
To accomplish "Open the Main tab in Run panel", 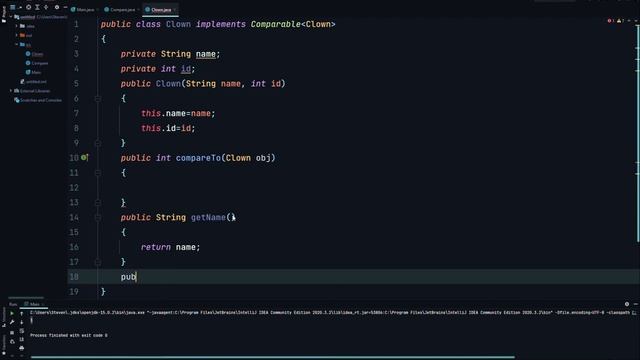I will tap(34, 304).
